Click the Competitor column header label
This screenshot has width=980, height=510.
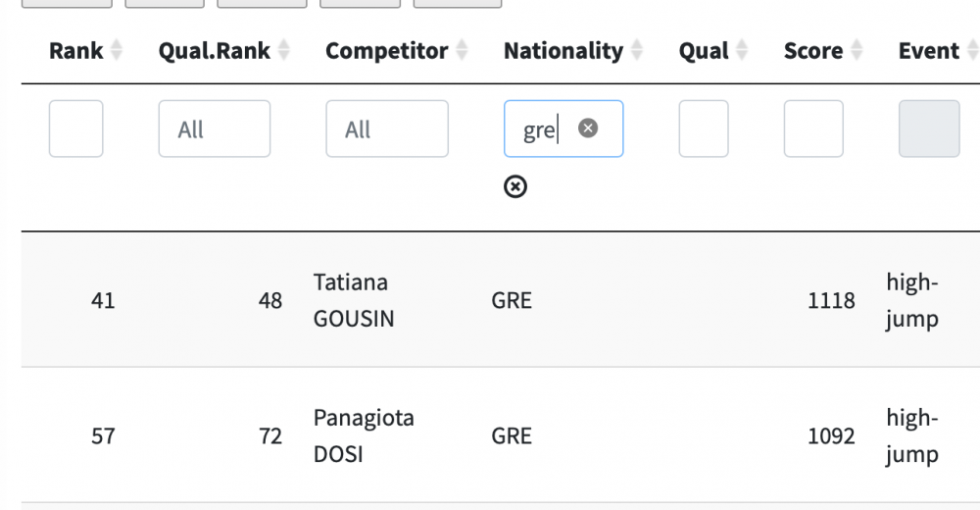pyautogui.click(x=386, y=51)
